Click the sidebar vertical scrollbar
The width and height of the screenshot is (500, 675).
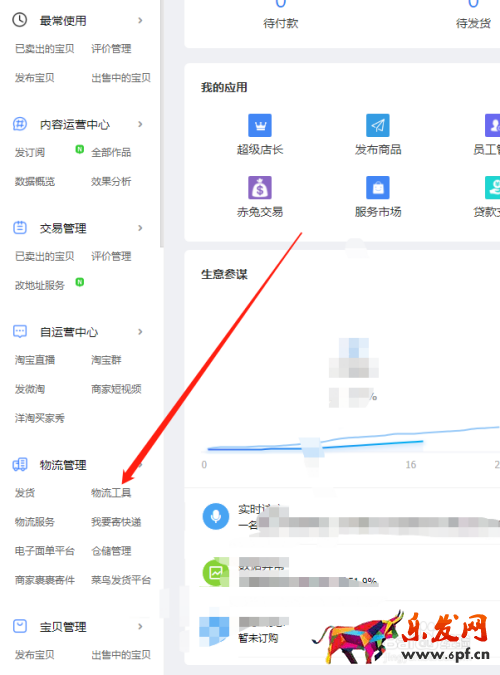tap(161, 124)
